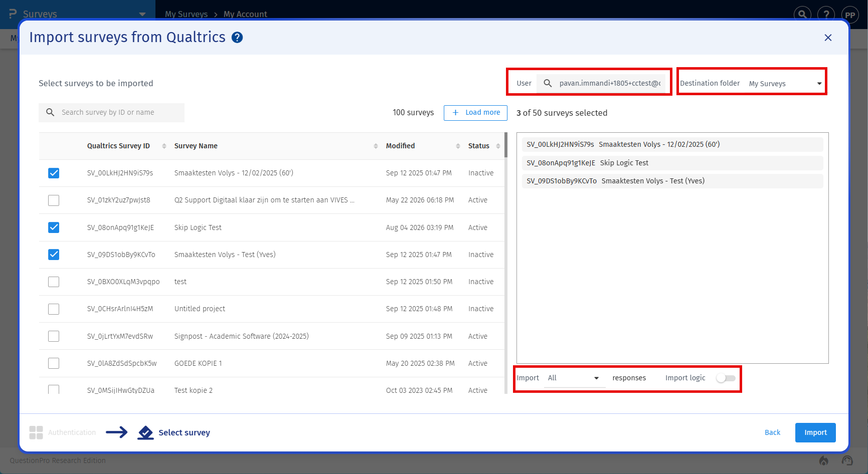Click the search magnifier in the User field
Viewport: 868px width, 474px height.
tap(548, 83)
